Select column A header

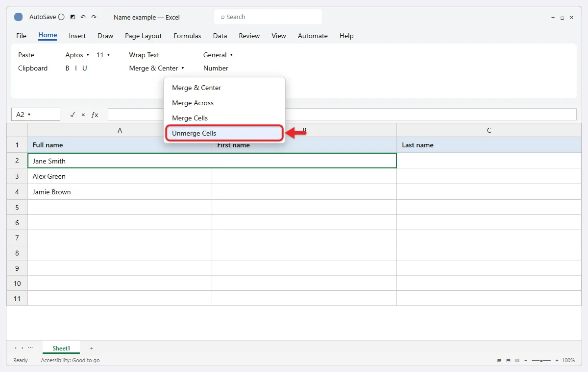tap(120, 130)
